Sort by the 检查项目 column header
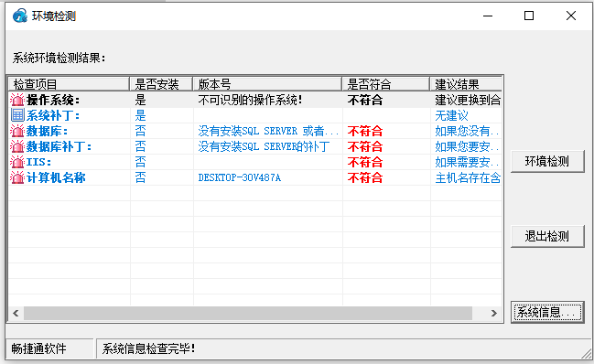 point(69,84)
